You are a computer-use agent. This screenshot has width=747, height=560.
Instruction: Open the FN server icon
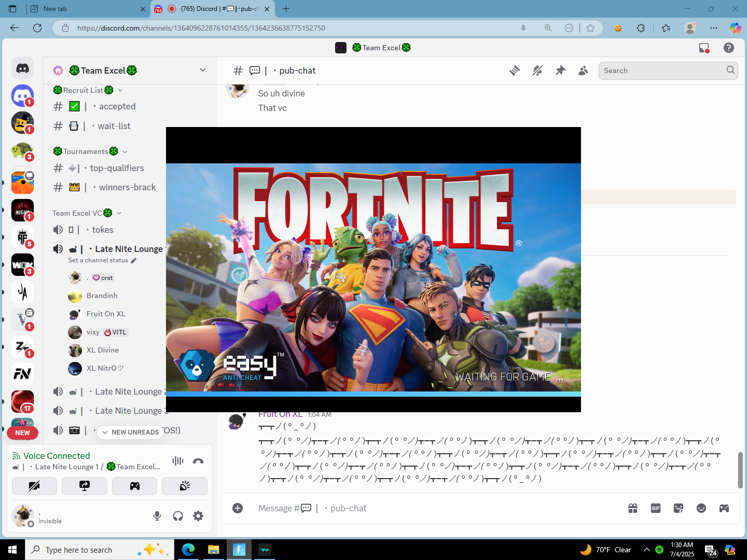(x=22, y=373)
